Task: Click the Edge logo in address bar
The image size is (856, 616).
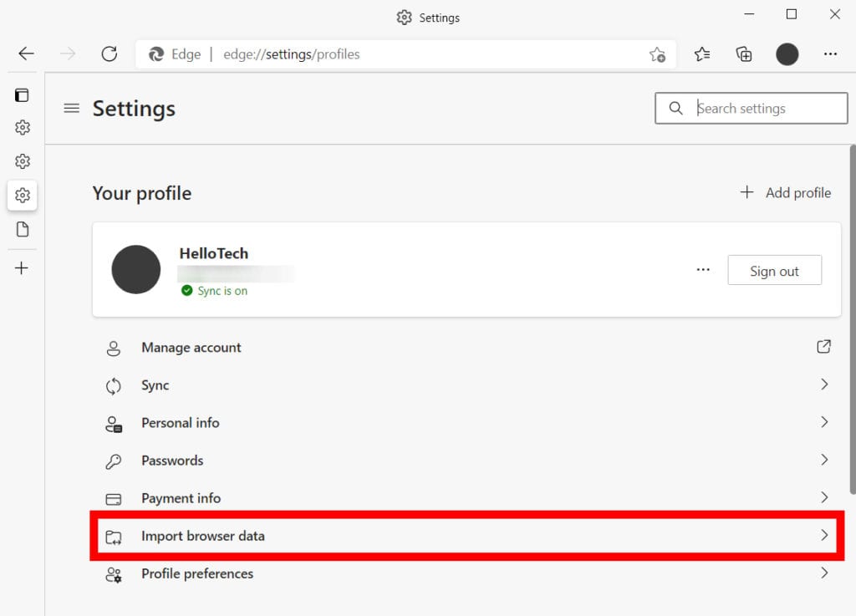Action: click(156, 54)
